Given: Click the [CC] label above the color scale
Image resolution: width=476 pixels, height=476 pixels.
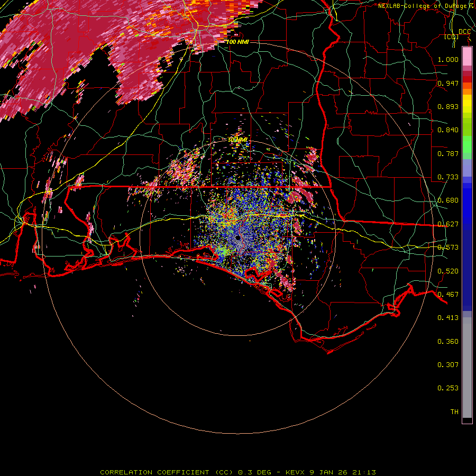Looking at the screenshot, I should coord(452,36).
